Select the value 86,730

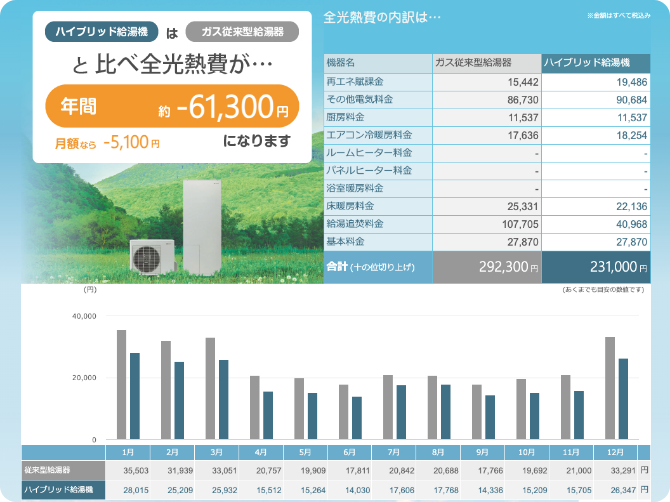pos(523,100)
